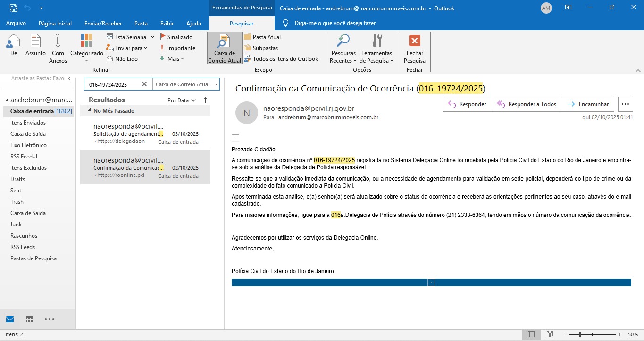Click the Assunto document icon
644x341 pixels.
35,42
